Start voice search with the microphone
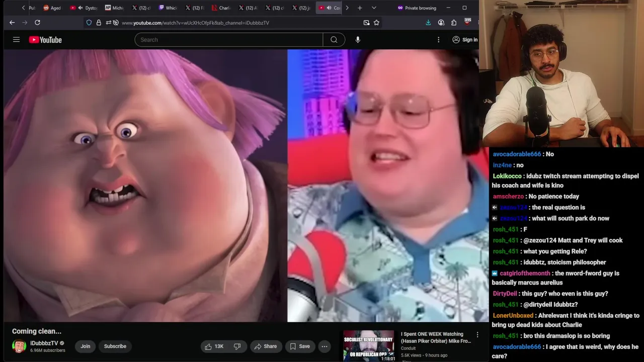 pos(358,40)
